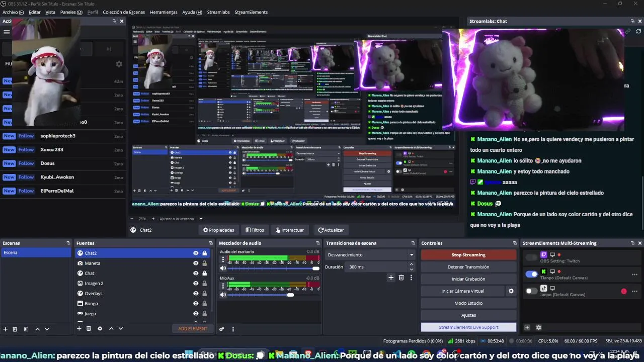This screenshot has width=644, height=362.
Task: Unlock the Chat2 source
Action: (x=204, y=253)
